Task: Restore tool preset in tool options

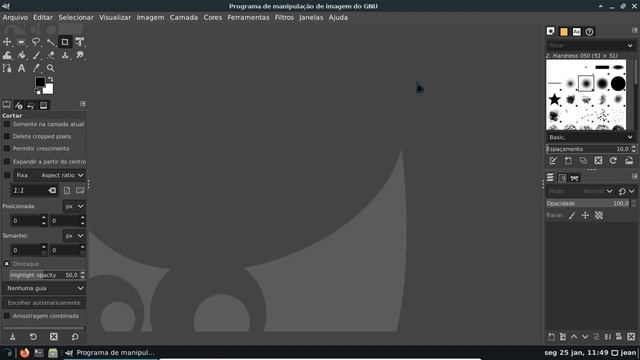Action: click(x=33, y=337)
